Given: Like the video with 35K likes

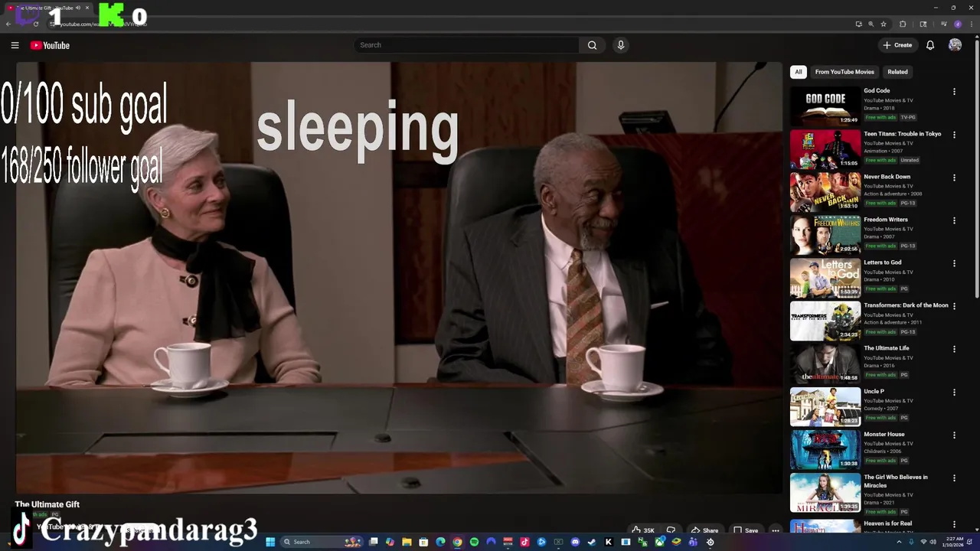Looking at the screenshot, I should (x=642, y=530).
